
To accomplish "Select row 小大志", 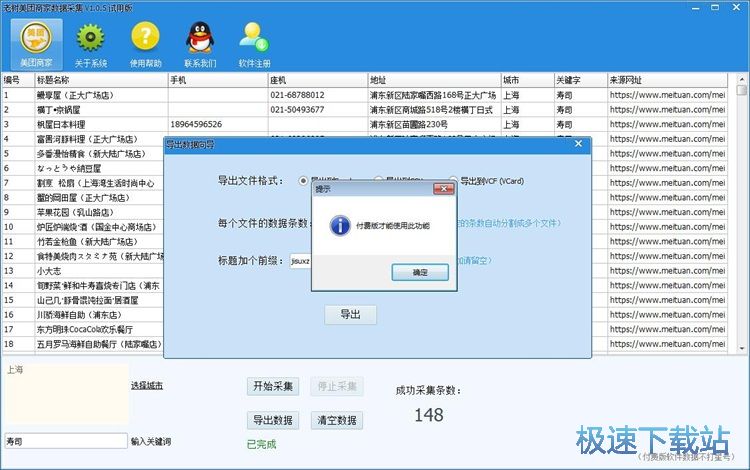I will tap(49, 271).
